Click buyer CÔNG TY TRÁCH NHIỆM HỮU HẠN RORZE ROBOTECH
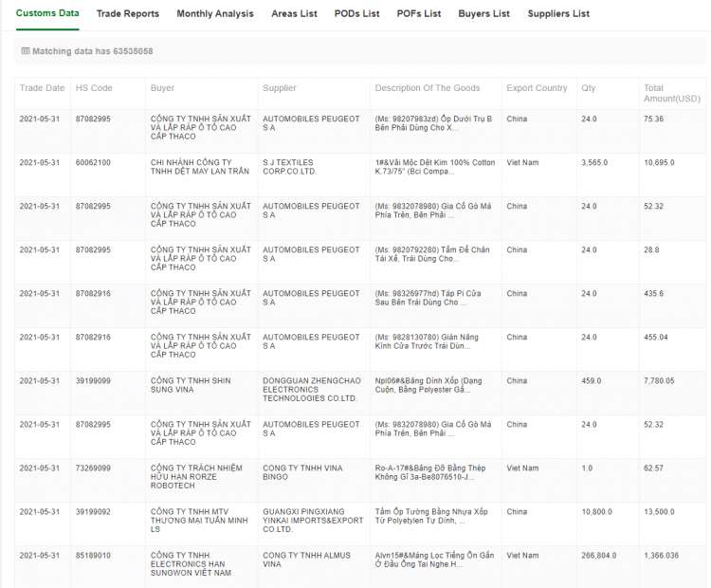This screenshot has height=588, width=711. pyautogui.click(x=196, y=476)
